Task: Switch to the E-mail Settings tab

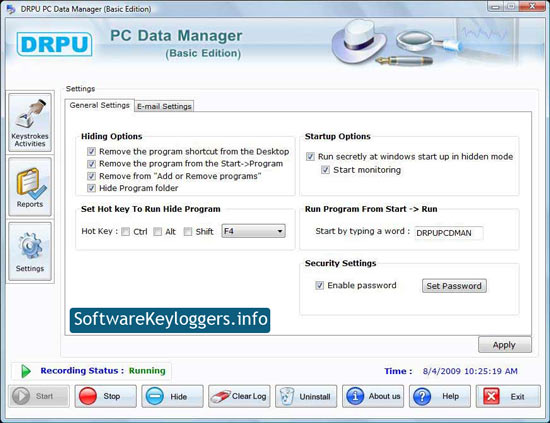Action: (x=164, y=106)
